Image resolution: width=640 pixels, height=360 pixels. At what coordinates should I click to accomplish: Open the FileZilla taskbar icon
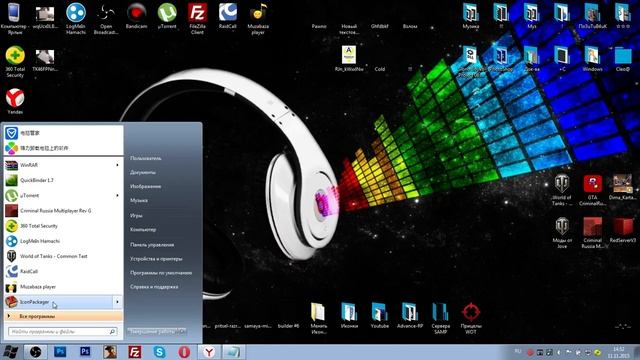pyautogui.click(x=134, y=351)
